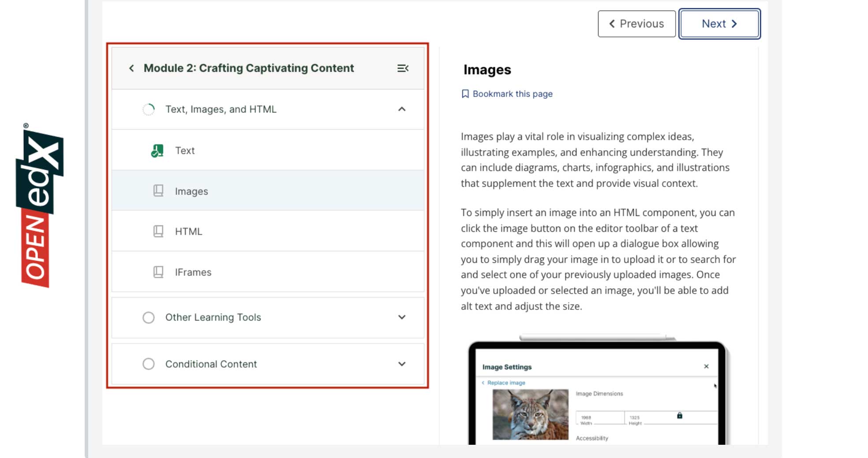The width and height of the screenshot is (868, 458).
Task: Click the bookmark icon beside Bookmark this page
Action: 465,93
